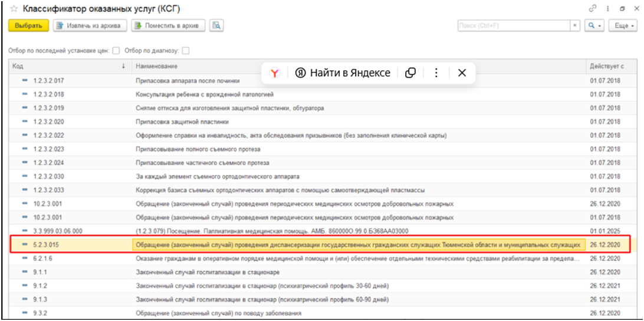Close the Yandex search popup
This screenshot has width=644, height=321.
tap(462, 73)
